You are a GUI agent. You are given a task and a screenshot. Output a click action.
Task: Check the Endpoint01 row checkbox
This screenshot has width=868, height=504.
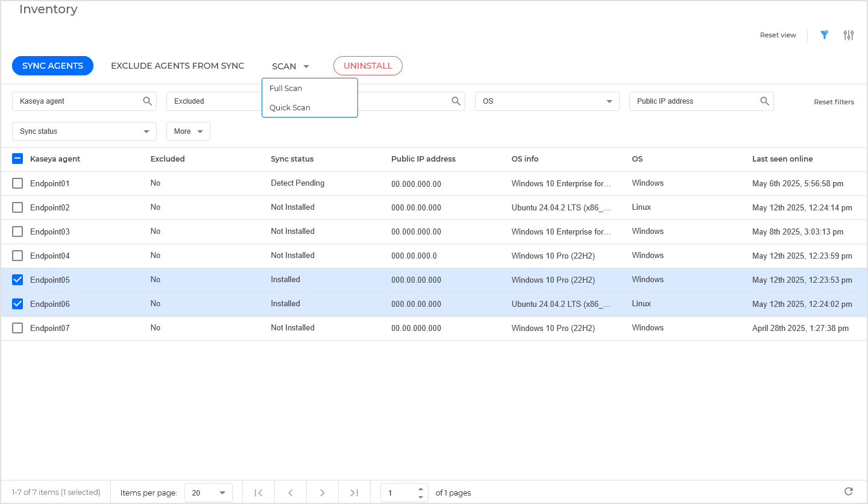(x=17, y=183)
